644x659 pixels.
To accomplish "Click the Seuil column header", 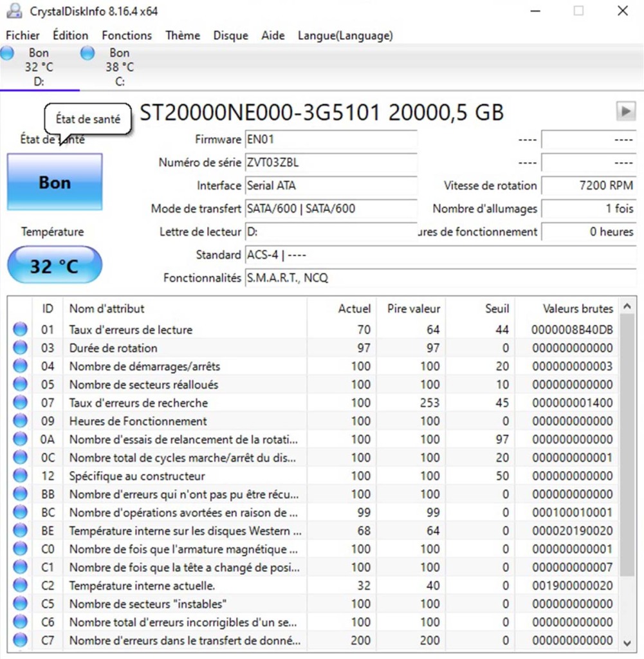I will pyautogui.click(x=480, y=308).
